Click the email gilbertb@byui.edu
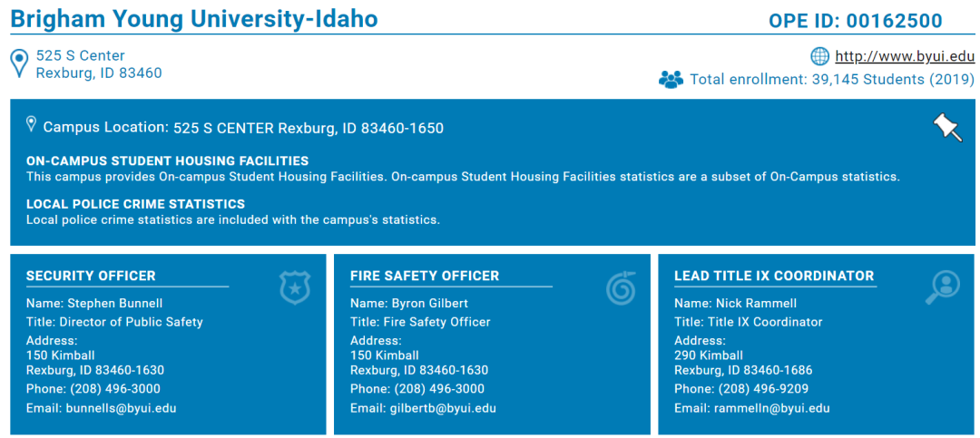This screenshot has width=980, height=438. coord(443,408)
